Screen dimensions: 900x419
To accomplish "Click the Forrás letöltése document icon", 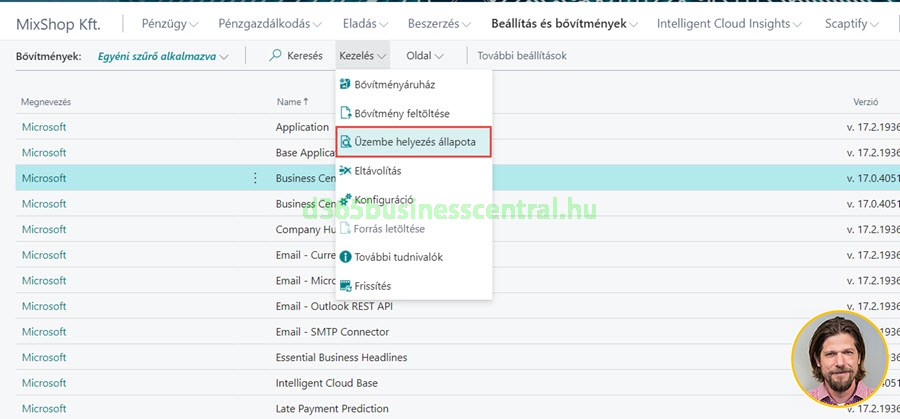I will click(345, 228).
